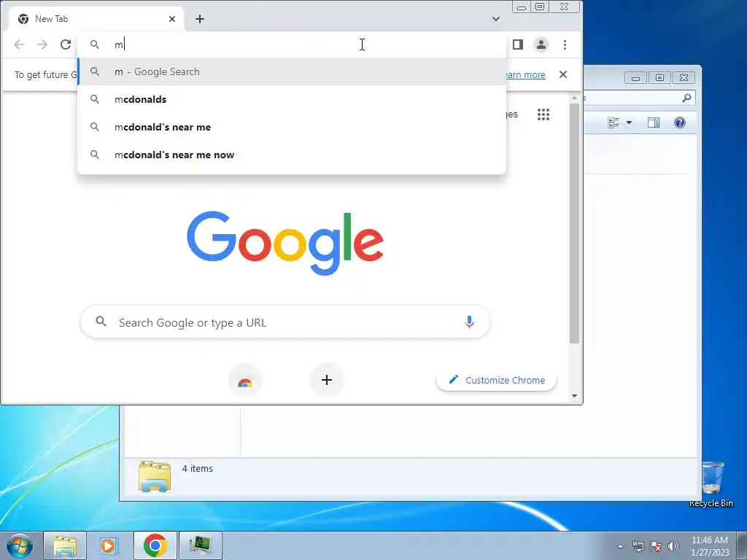Screen dimensions: 747x560
Task: Toggle Chrome's side panel icon
Action: coord(518,44)
